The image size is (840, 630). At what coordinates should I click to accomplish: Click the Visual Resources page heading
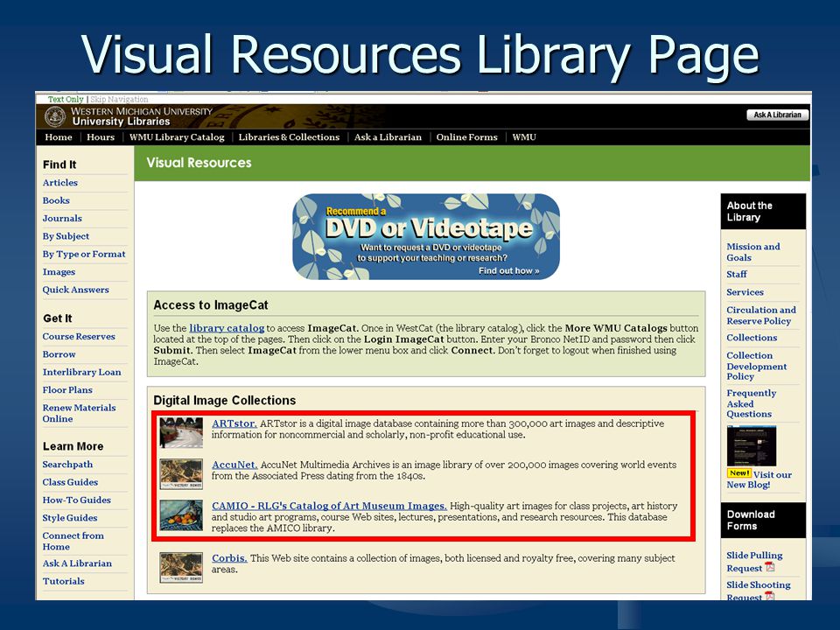(199, 163)
